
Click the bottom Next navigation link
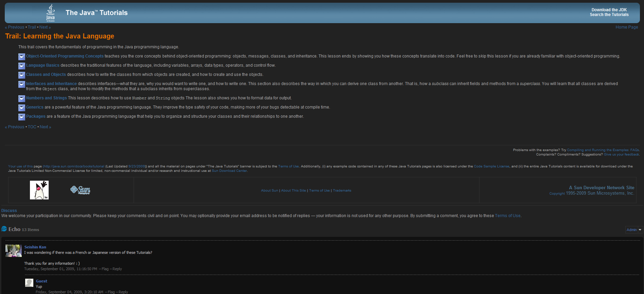point(45,127)
